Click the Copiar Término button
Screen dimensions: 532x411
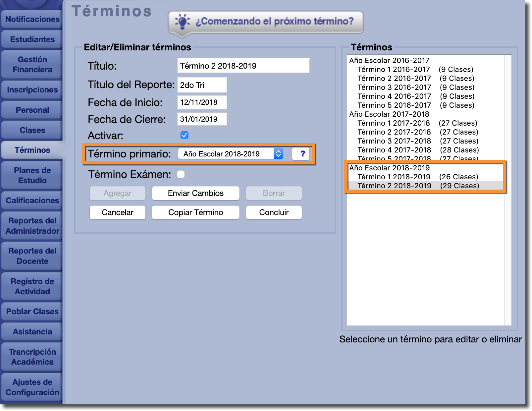point(195,212)
